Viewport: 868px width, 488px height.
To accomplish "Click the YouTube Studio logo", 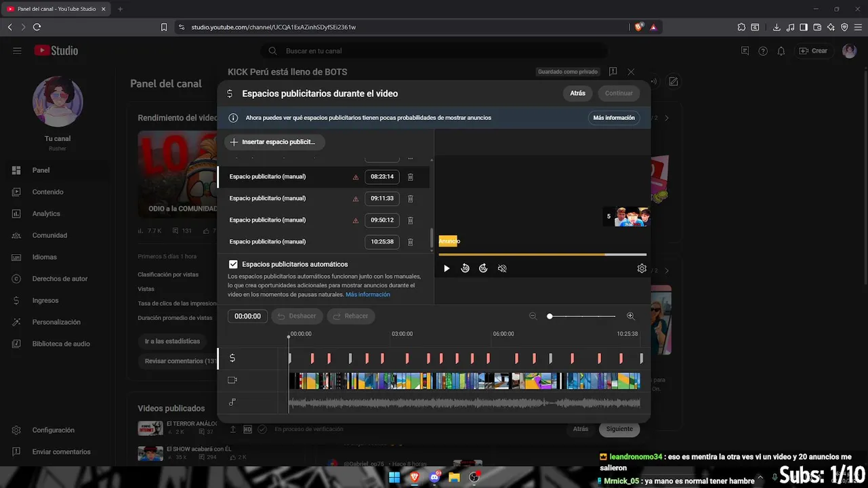I will pos(56,51).
